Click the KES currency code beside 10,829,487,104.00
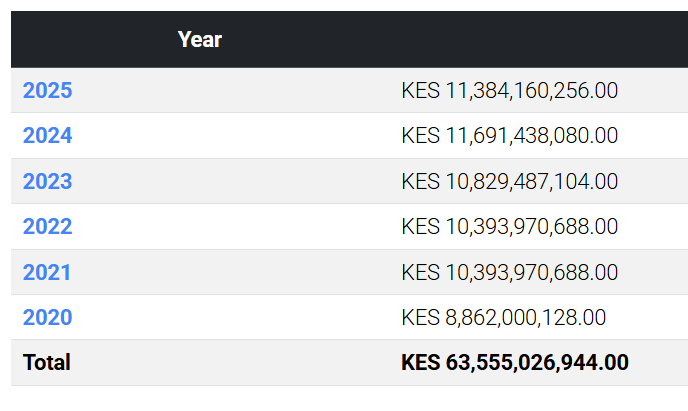The width and height of the screenshot is (688, 411). tap(420, 182)
